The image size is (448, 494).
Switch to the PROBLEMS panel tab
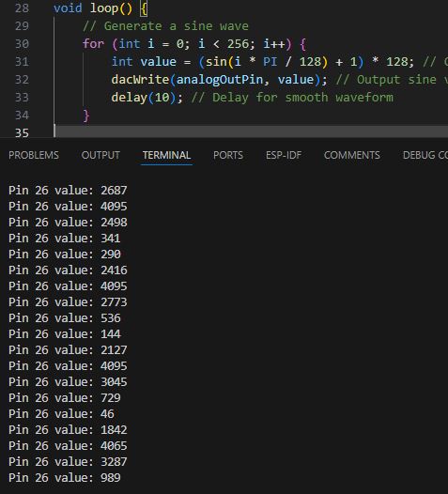coord(34,155)
